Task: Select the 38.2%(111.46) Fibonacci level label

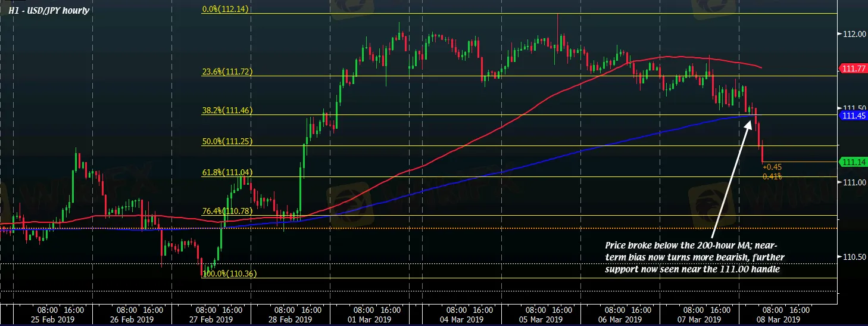Action: pos(227,110)
